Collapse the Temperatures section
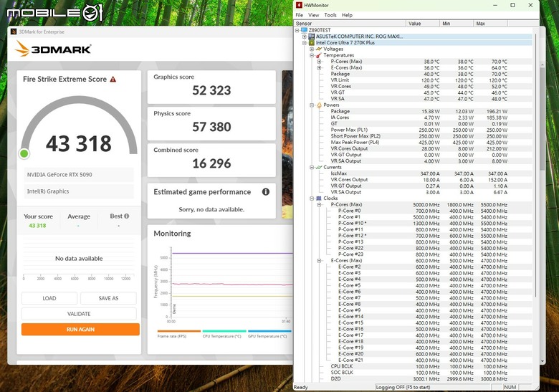 (312, 55)
